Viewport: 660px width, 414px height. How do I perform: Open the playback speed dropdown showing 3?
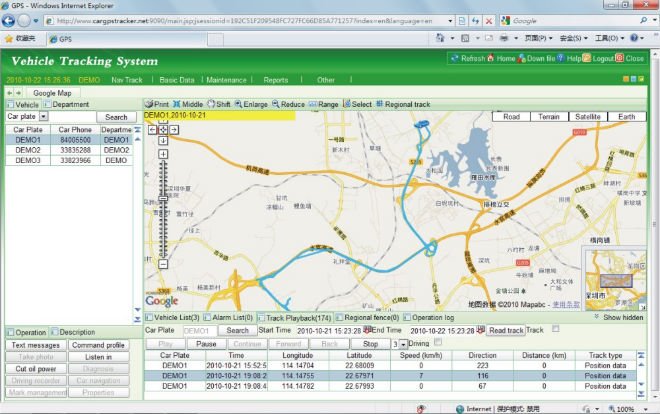[403, 344]
